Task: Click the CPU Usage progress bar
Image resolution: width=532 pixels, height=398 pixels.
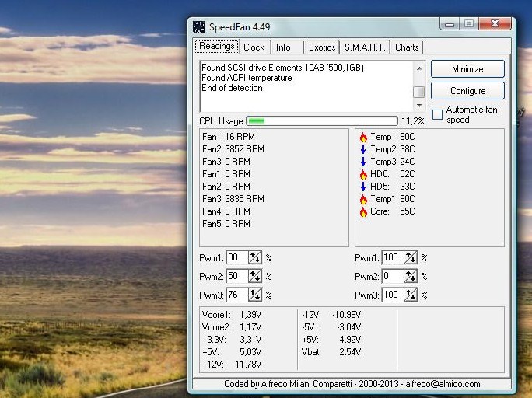Action: (x=321, y=121)
